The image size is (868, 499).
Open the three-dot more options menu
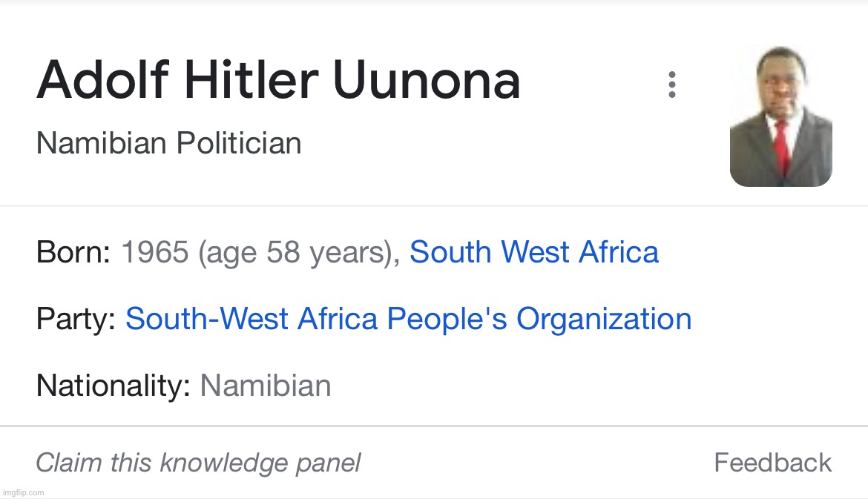(671, 85)
